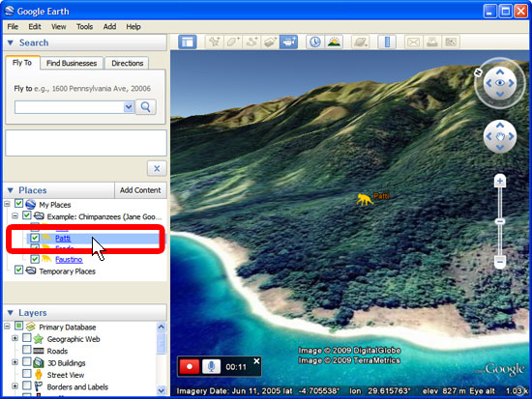Move right with the Move joystick right arrow

click(x=511, y=136)
